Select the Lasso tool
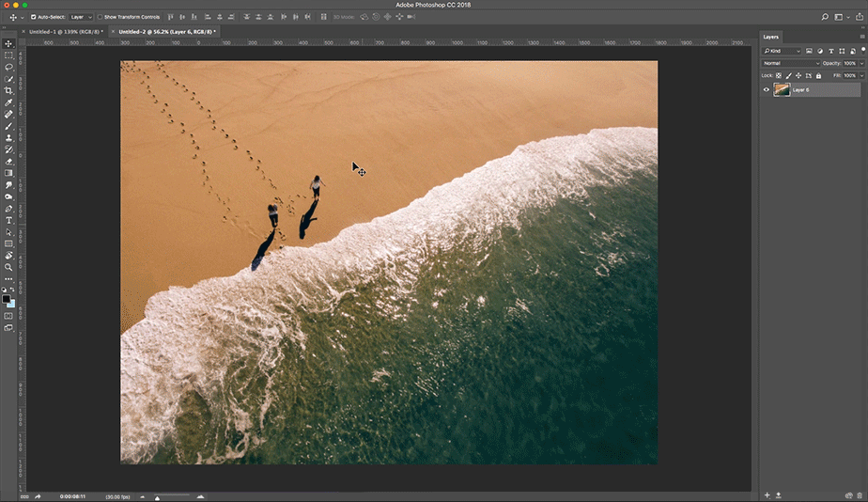868x502 pixels. point(8,67)
